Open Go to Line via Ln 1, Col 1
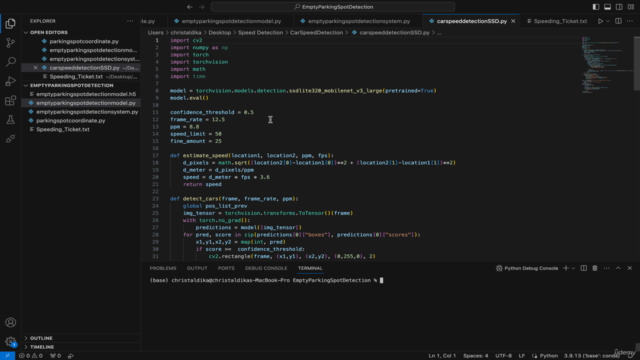Image resolution: width=640 pixels, height=360 pixels. pos(442,356)
